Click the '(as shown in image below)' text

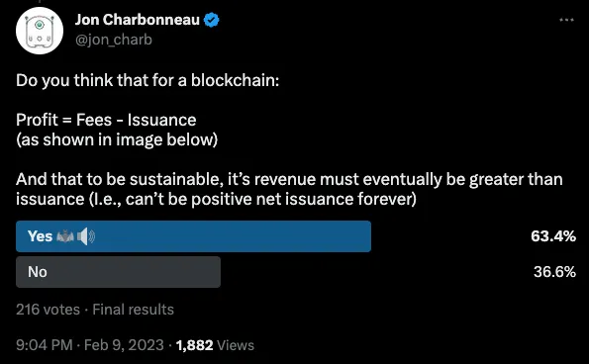(117, 140)
